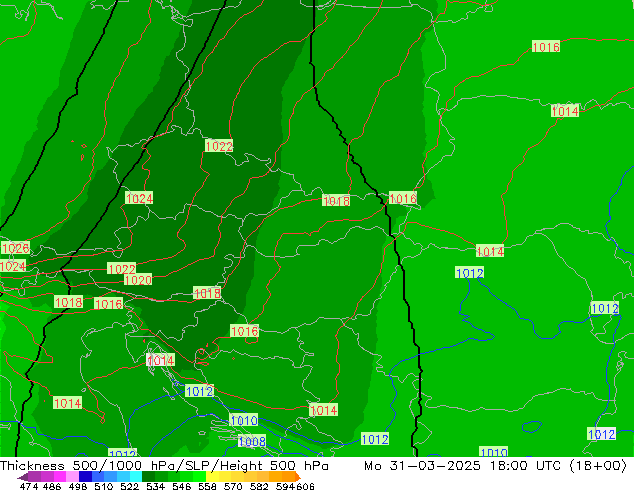
Task: Click the map title 'Thickness 500/1000 hPa/SLP/Height 500 hPa'
Action: pos(164,466)
